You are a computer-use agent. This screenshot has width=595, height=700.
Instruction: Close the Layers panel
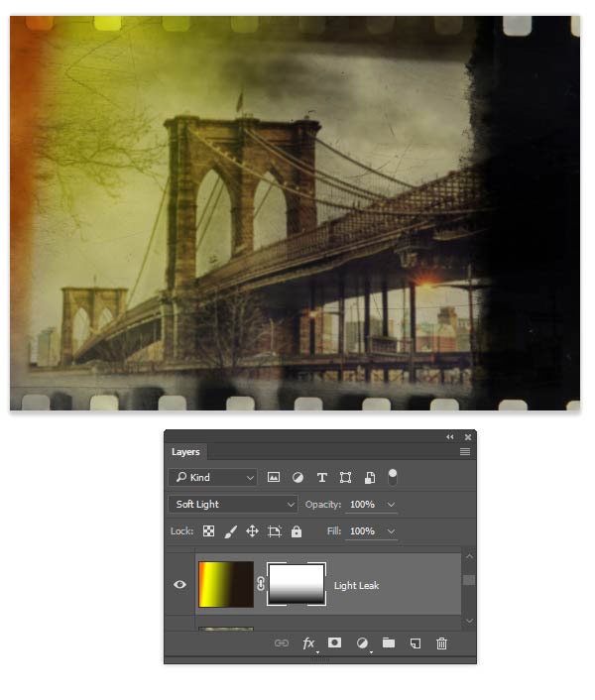coord(467,437)
